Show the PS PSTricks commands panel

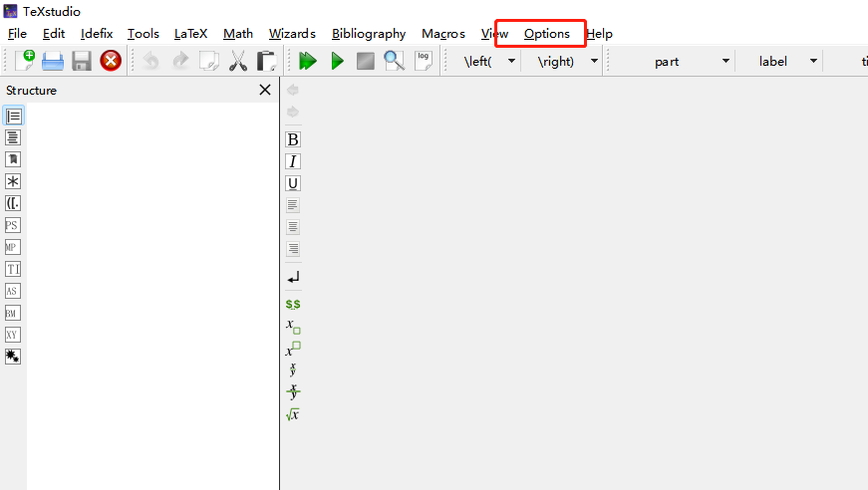click(x=13, y=225)
